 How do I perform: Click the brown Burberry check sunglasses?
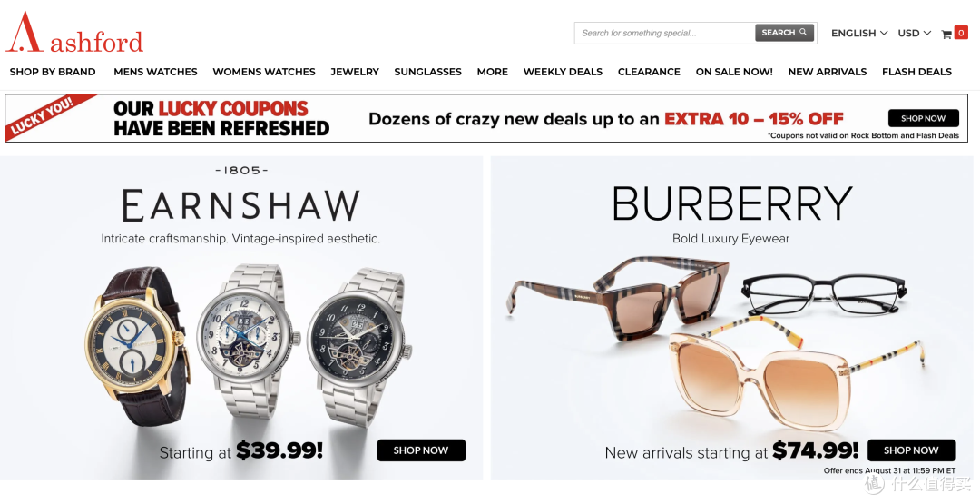click(618, 298)
